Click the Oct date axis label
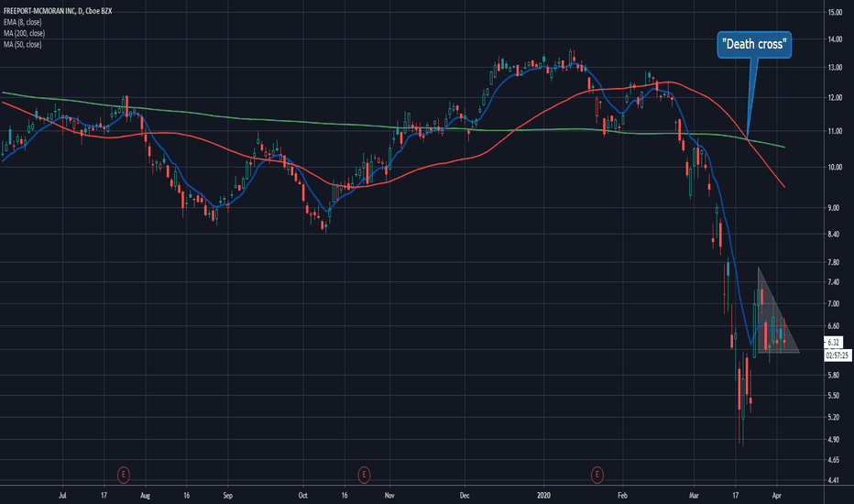This screenshot has height=504, width=854. pyautogui.click(x=302, y=496)
